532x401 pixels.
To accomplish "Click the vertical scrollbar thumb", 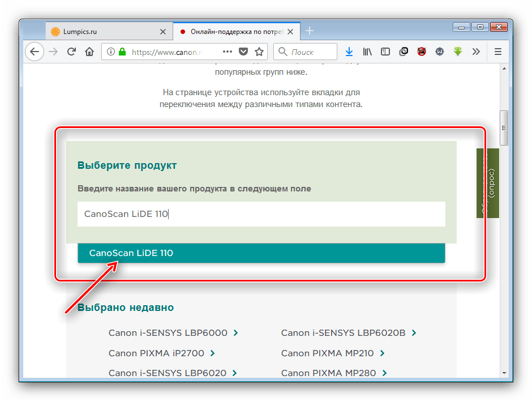I will click(x=504, y=128).
